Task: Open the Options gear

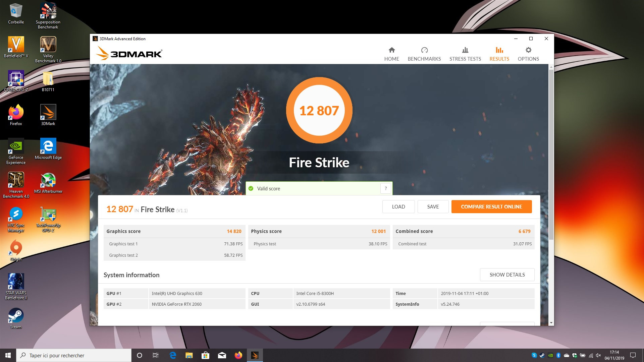Action: (528, 50)
